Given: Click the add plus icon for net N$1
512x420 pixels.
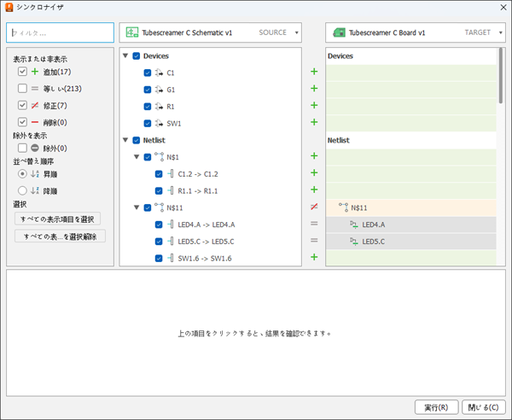Looking at the screenshot, I should (x=314, y=155).
